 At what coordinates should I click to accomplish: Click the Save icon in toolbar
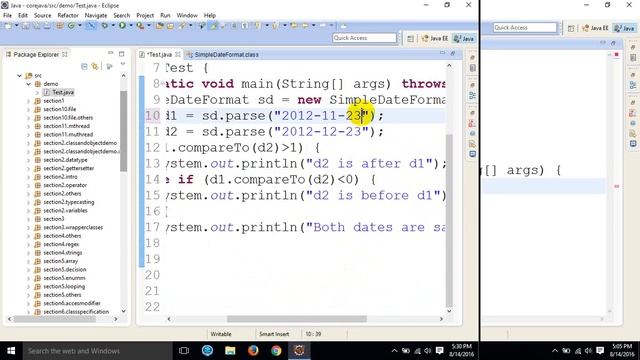(26, 25)
